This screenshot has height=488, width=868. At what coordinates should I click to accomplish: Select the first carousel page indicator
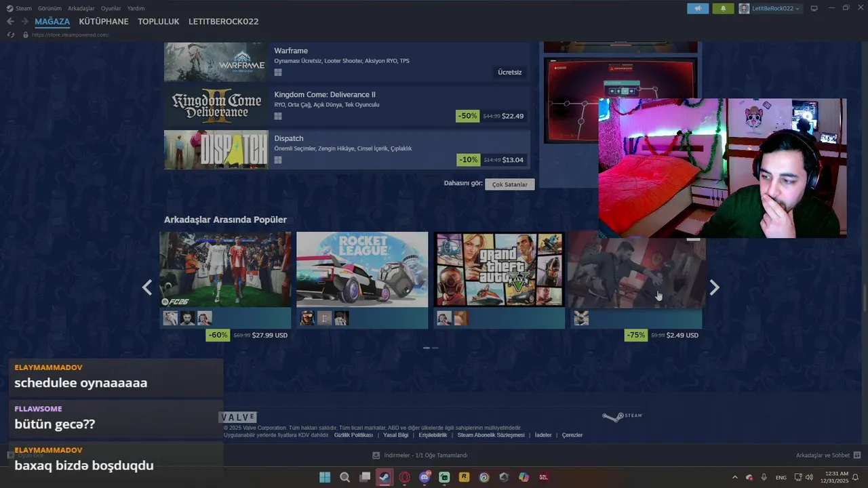coord(427,348)
